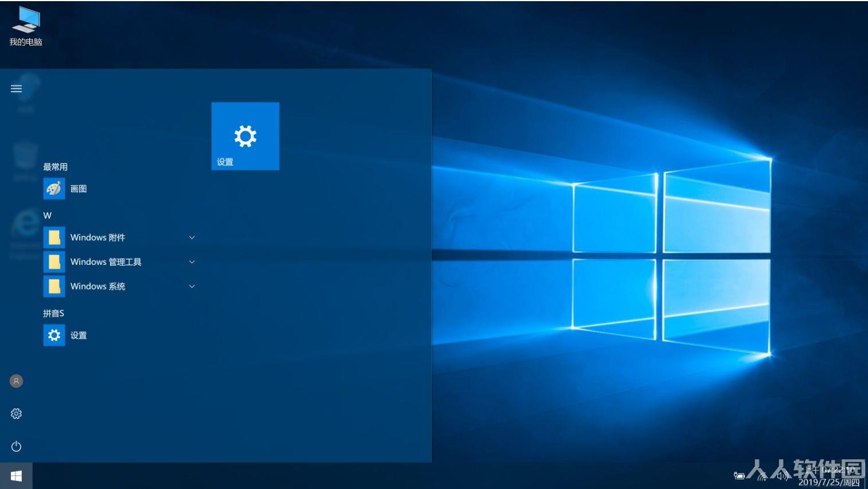Open Settings gear in Start sidebar

16,413
